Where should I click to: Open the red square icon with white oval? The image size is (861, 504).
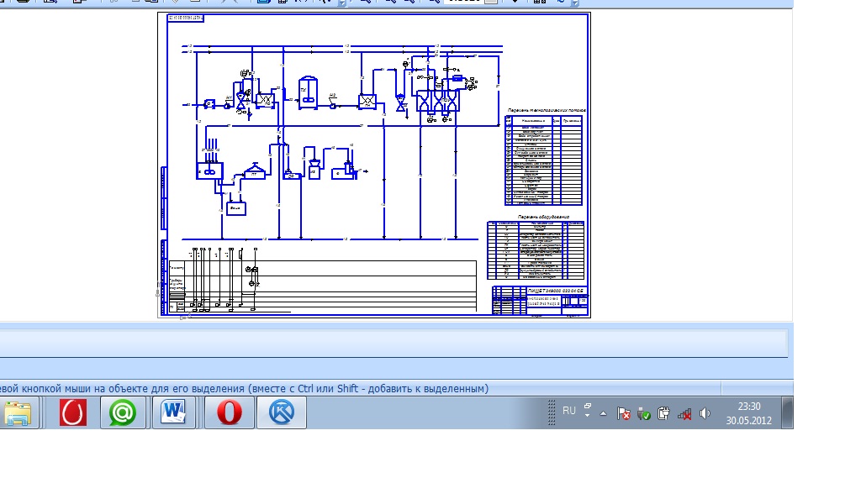tap(73, 412)
